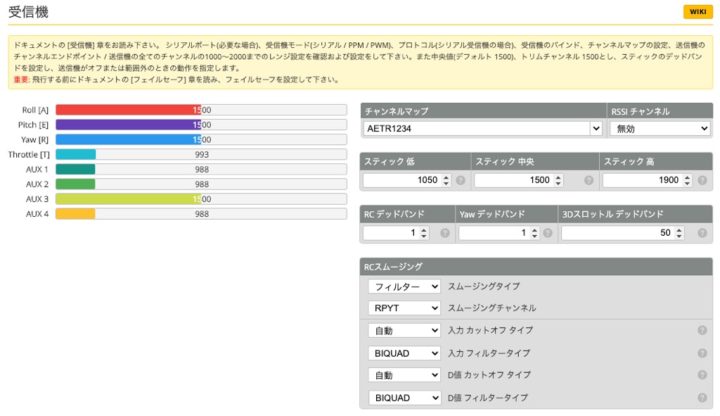Click help icon beside スティック 低 field
Image resolution: width=720 pixels, height=416 pixels.
(461, 181)
